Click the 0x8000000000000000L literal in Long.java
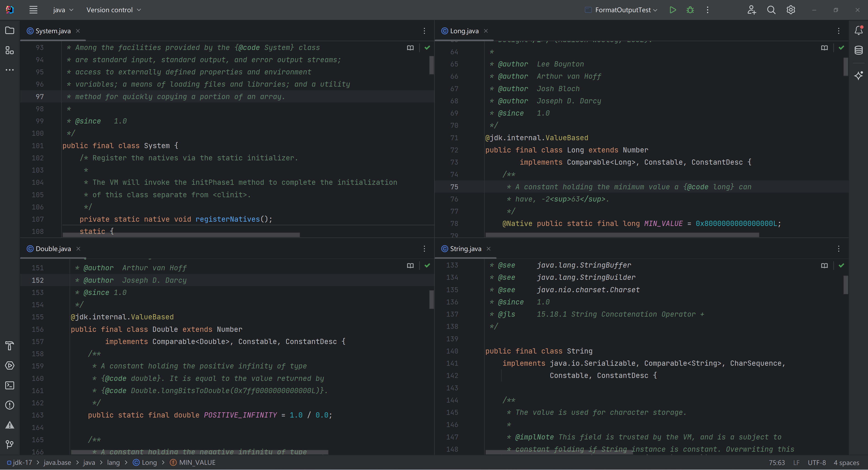The image size is (868, 470). [x=736, y=223]
